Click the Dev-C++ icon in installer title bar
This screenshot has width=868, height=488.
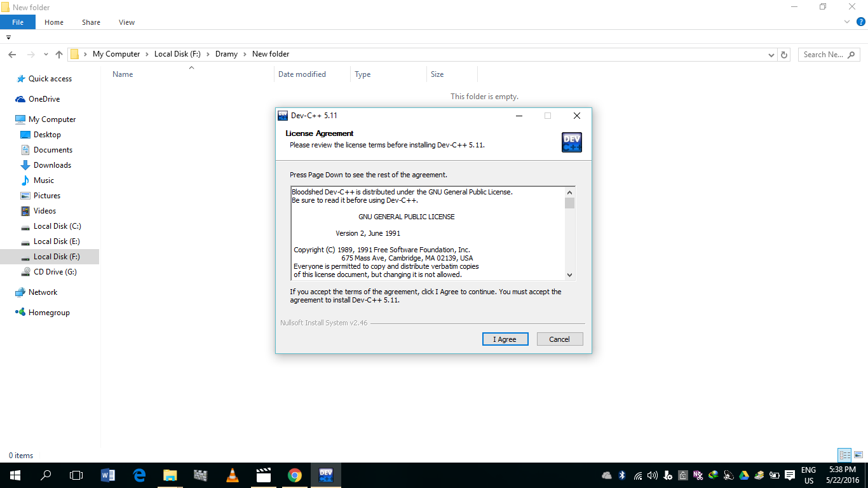point(283,116)
